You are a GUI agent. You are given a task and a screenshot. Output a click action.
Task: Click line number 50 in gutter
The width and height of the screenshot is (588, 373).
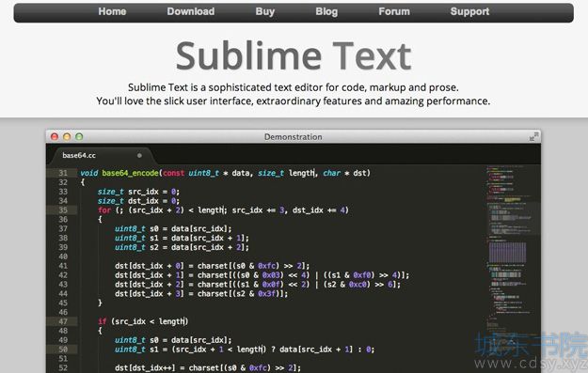point(63,350)
